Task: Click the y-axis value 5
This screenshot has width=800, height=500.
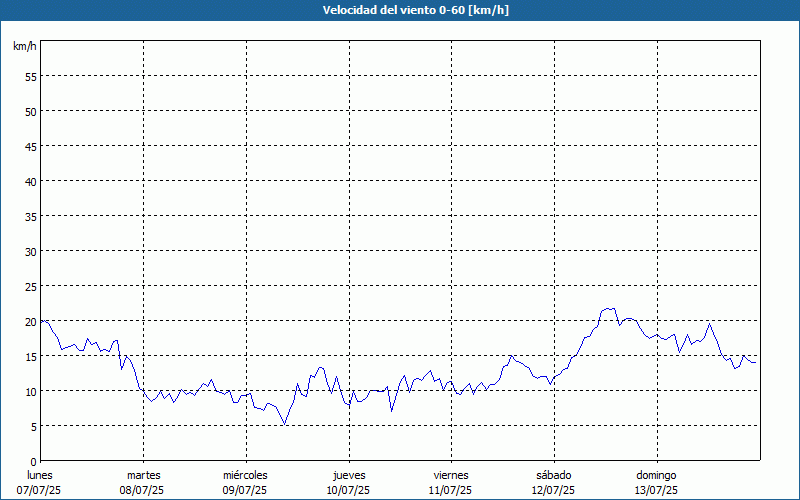Action: click(x=34, y=427)
